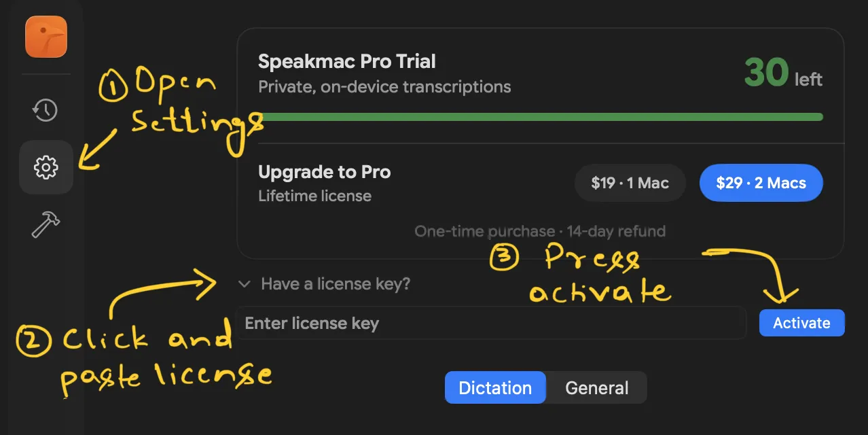Click the "Speakmac Pro Trial" title

pyautogui.click(x=346, y=61)
